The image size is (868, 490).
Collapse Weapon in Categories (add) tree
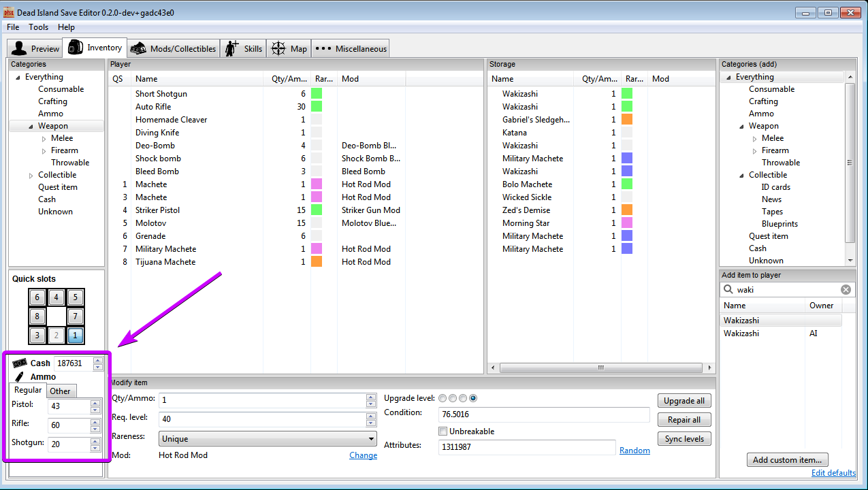(742, 127)
